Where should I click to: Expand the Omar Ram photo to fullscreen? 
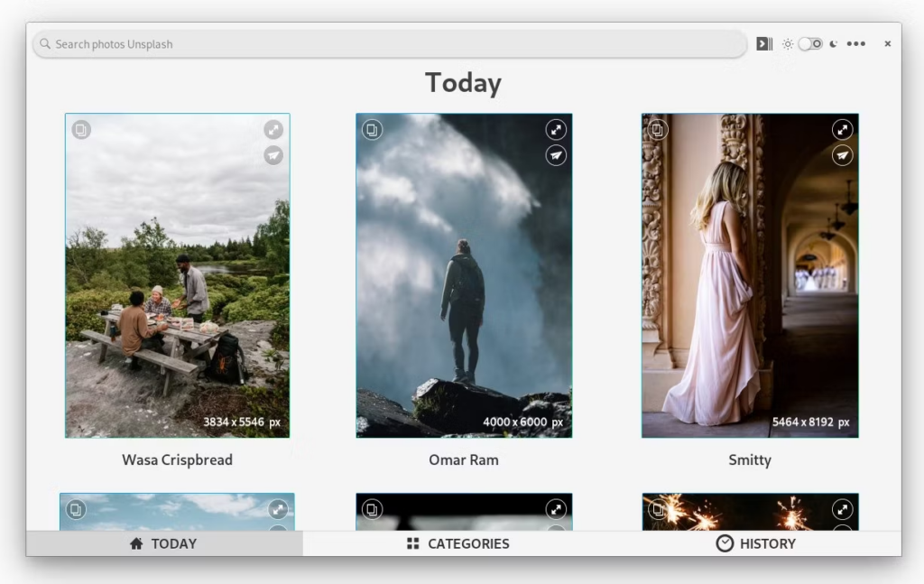[556, 130]
